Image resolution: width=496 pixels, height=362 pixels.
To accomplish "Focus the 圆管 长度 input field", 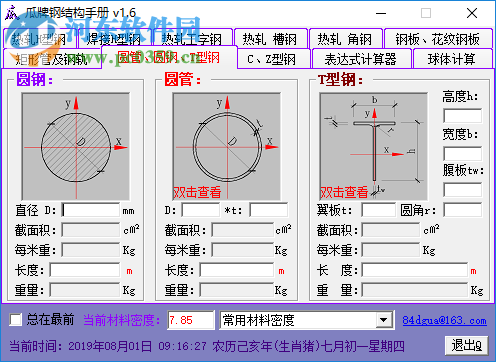I will coord(237,270).
